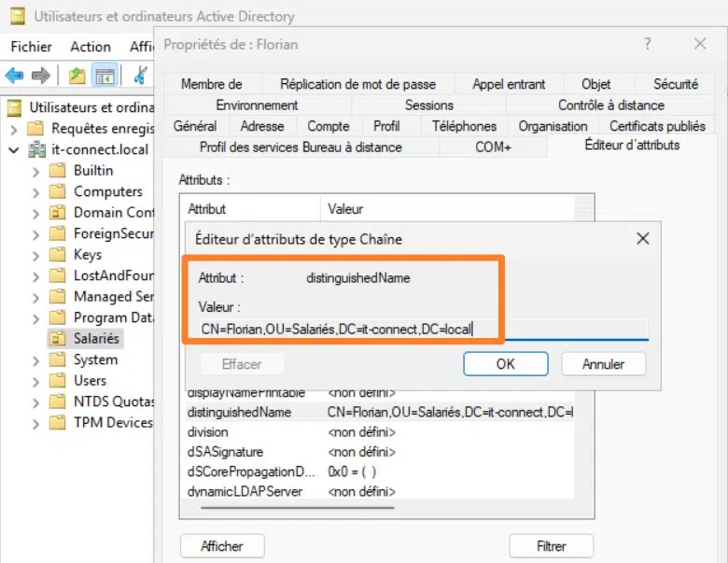Select the Éditeur d'attributs tab
Viewport: 728px width, 563px height.
[x=632, y=145]
